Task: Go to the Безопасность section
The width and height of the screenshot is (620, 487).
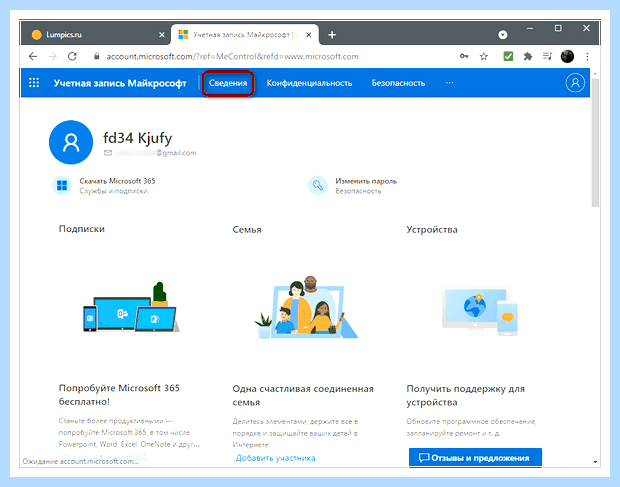Action: [398, 83]
